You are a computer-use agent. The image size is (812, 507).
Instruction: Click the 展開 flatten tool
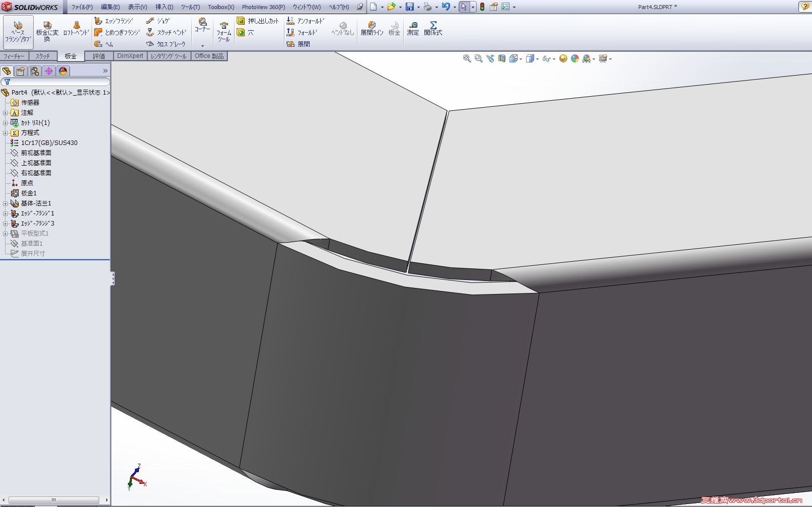click(x=298, y=44)
